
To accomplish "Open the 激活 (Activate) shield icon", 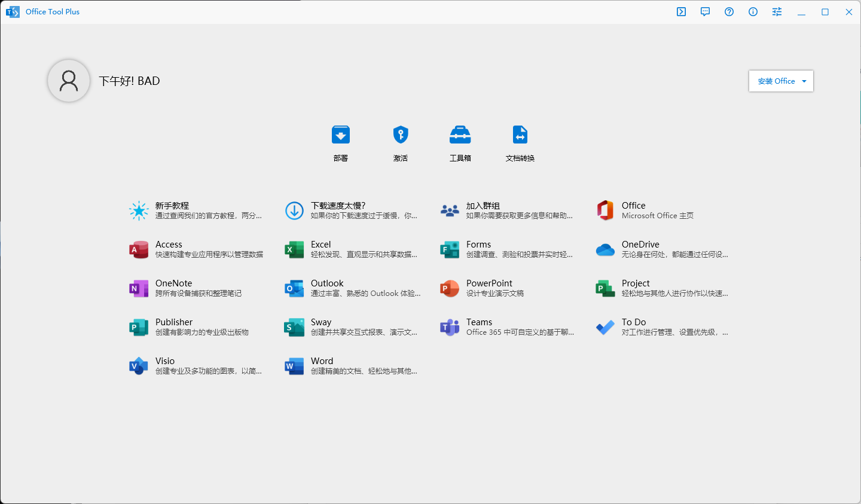I will [x=401, y=135].
